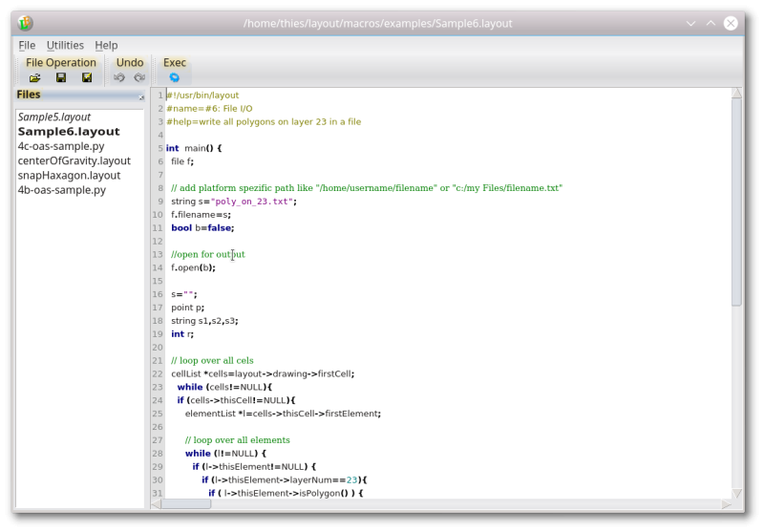The width and height of the screenshot is (764, 532).
Task: Click the 'int r;' line
Action: pyautogui.click(x=182, y=333)
